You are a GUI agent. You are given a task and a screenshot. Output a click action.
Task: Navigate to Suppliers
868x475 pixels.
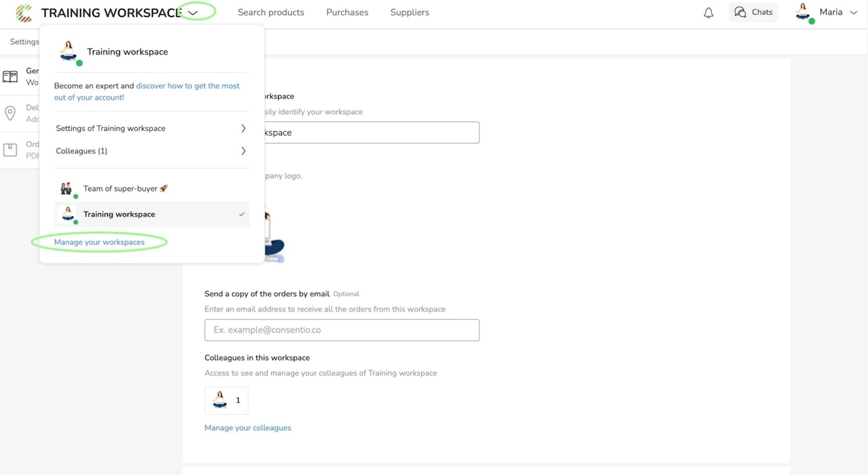pyautogui.click(x=410, y=12)
